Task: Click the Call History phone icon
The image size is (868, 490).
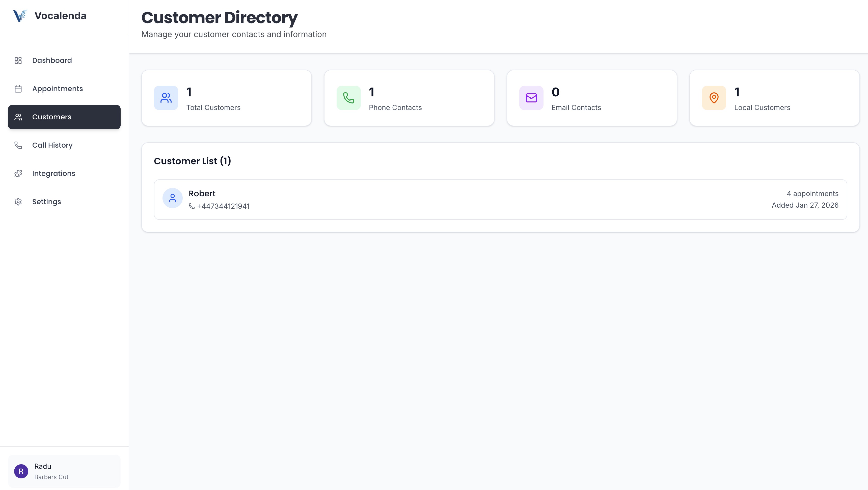Action: (18, 145)
